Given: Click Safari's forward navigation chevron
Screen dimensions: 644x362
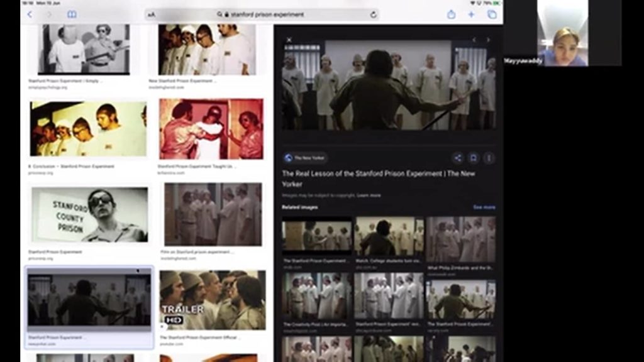Looking at the screenshot, I should coord(49,14).
